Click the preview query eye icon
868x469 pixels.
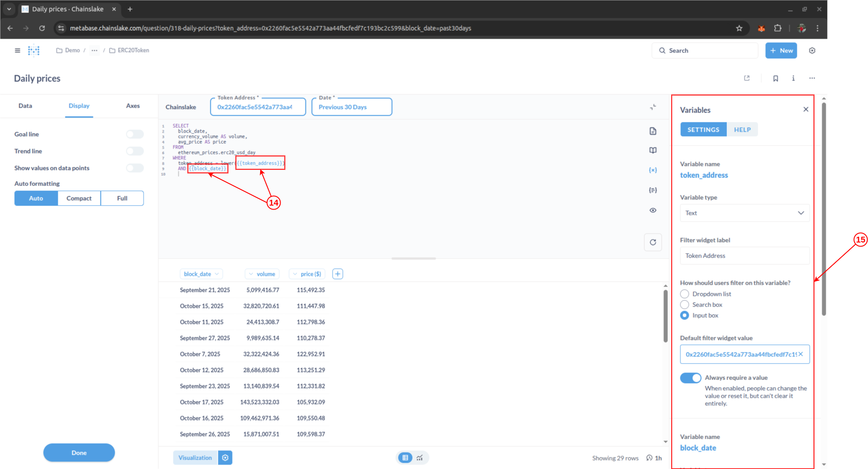[652, 210]
